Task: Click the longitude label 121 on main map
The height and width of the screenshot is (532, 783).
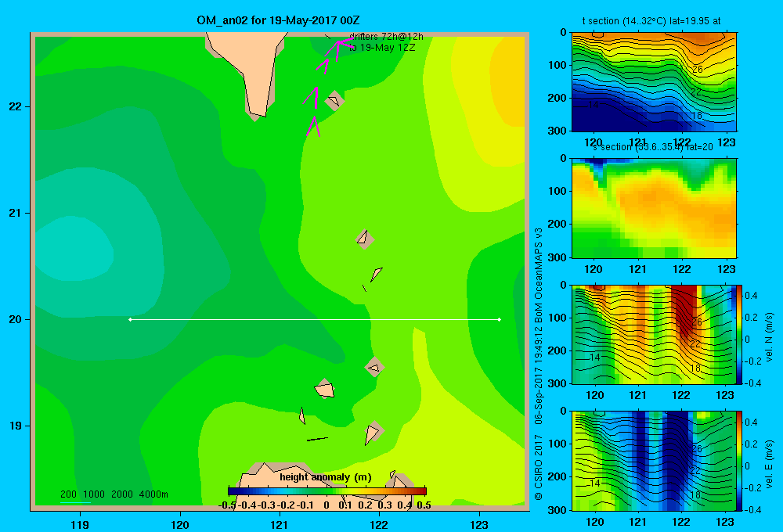Action: click(280, 524)
